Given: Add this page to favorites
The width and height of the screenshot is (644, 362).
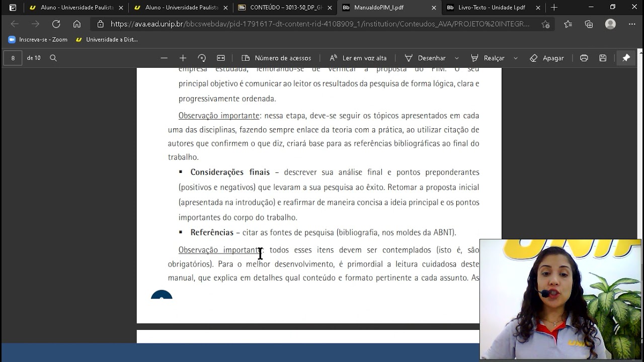Looking at the screenshot, I should 545,24.
